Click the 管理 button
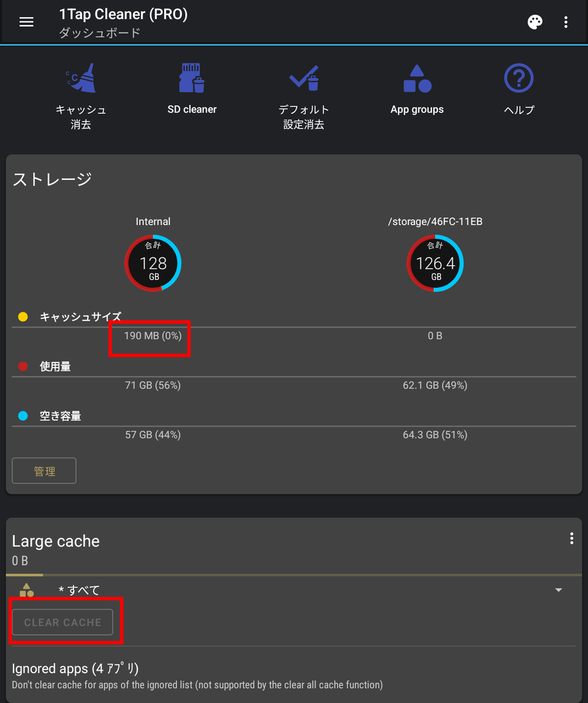Screen dimensions: 588x703 click(44, 471)
